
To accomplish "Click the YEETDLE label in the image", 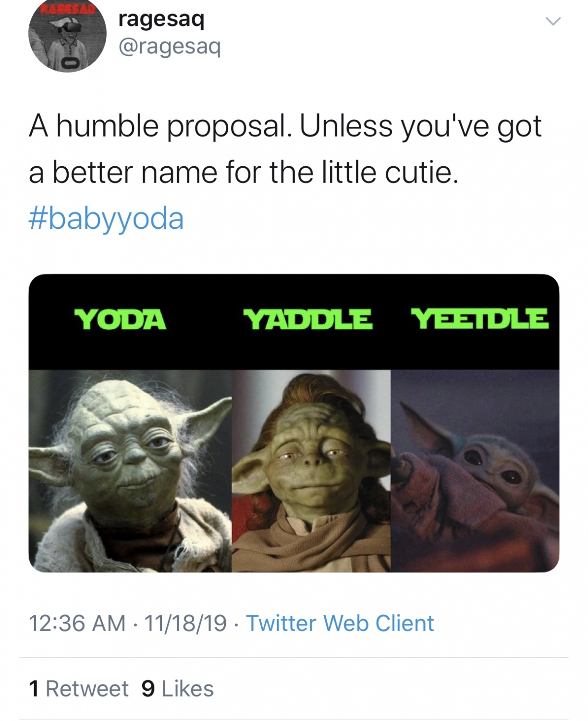I will point(479,318).
